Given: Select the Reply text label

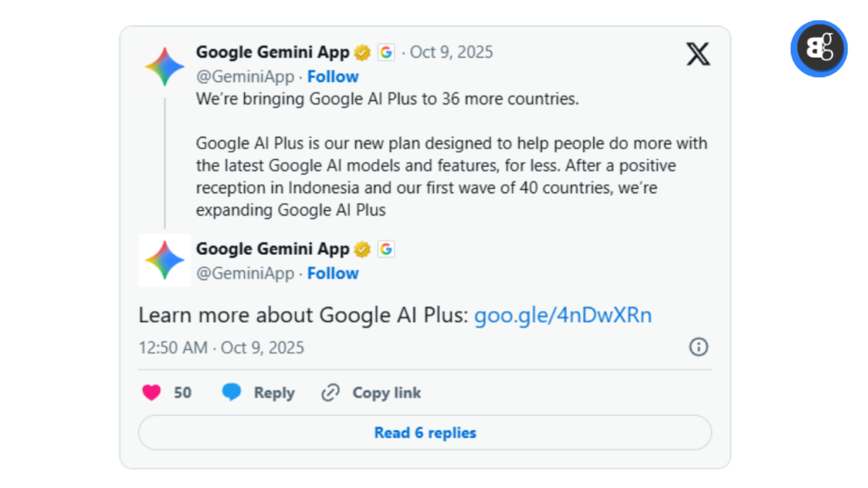Looking at the screenshot, I should [x=273, y=392].
